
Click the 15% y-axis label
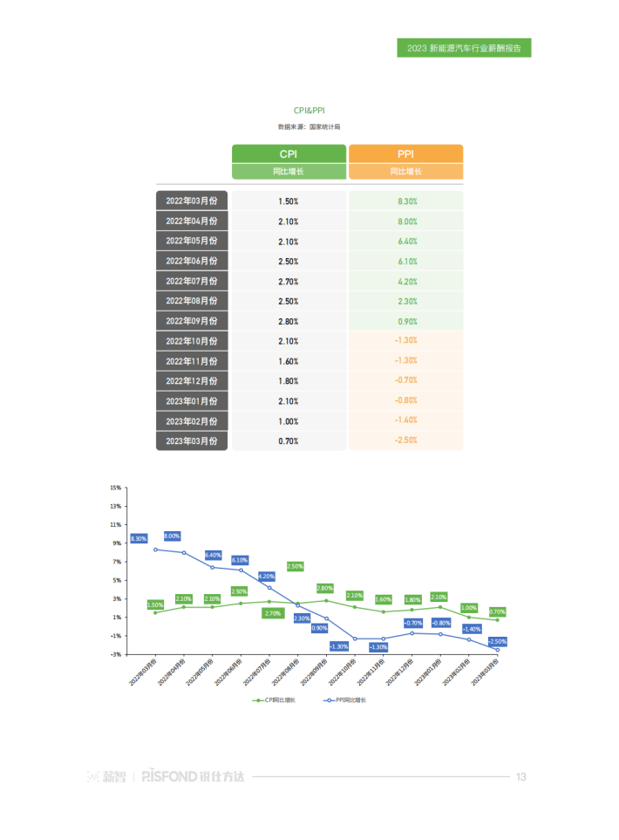pyautogui.click(x=116, y=488)
